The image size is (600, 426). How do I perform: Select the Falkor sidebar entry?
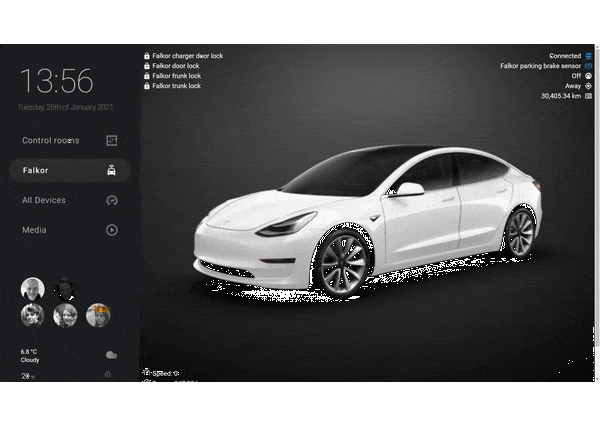pos(70,170)
